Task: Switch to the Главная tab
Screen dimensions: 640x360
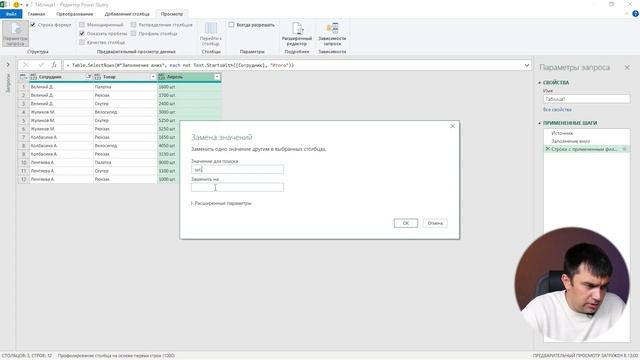Action: [36, 14]
